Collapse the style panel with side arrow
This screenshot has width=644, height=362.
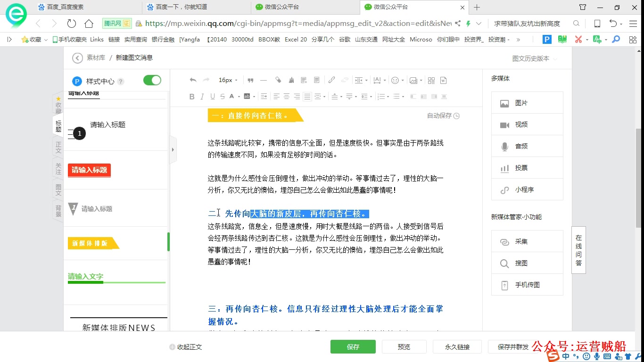[173, 150]
